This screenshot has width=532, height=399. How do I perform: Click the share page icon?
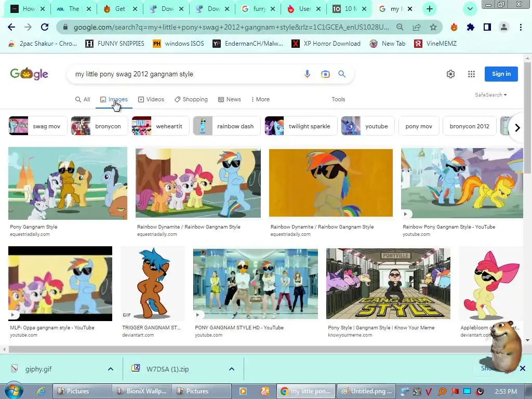[x=417, y=27]
